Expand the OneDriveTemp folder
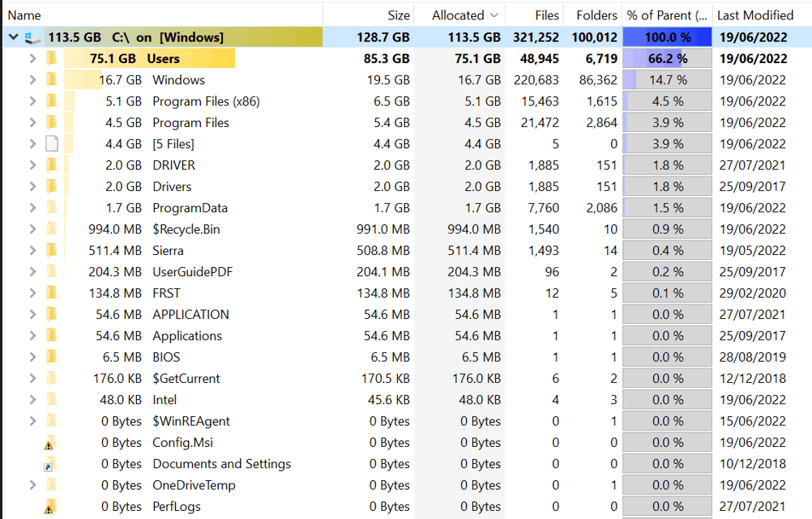 pyautogui.click(x=32, y=485)
